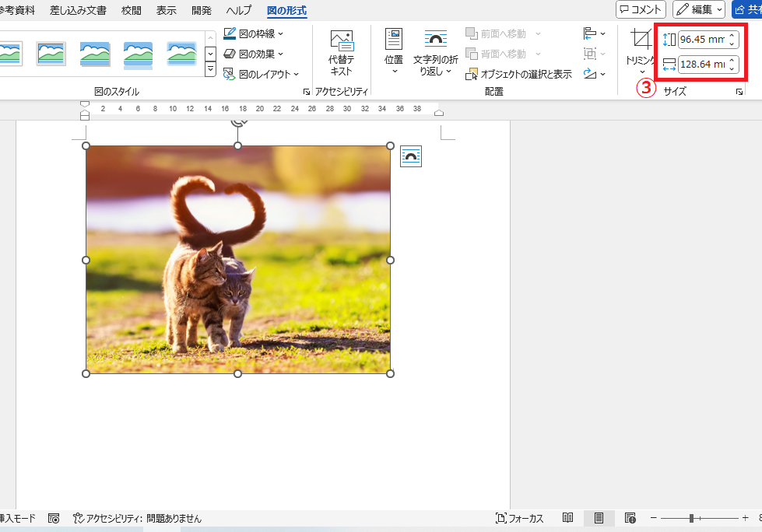The height and width of the screenshot is (532, 762).
Task: Expand the picture styles gallery
Action: [210, 70]
